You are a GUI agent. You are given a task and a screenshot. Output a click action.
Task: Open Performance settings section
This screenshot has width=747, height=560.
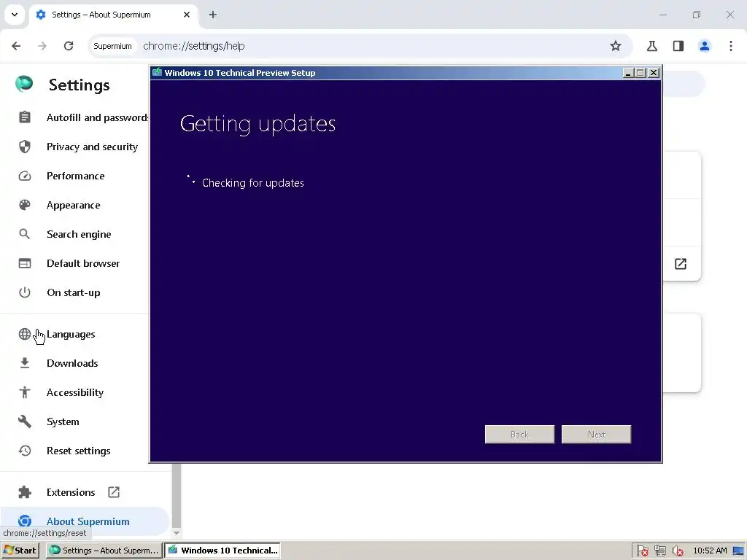pyautogui.click(x=75, y=176)
